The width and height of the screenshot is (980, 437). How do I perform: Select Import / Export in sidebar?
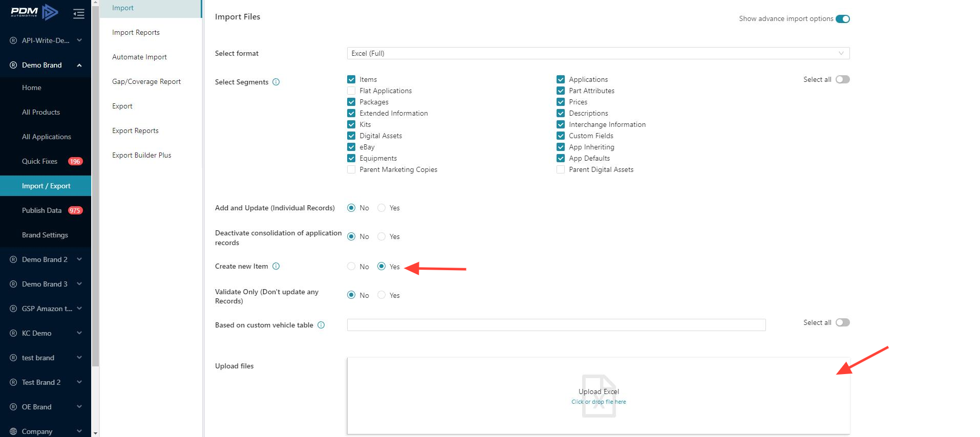(x=46, y=186)
